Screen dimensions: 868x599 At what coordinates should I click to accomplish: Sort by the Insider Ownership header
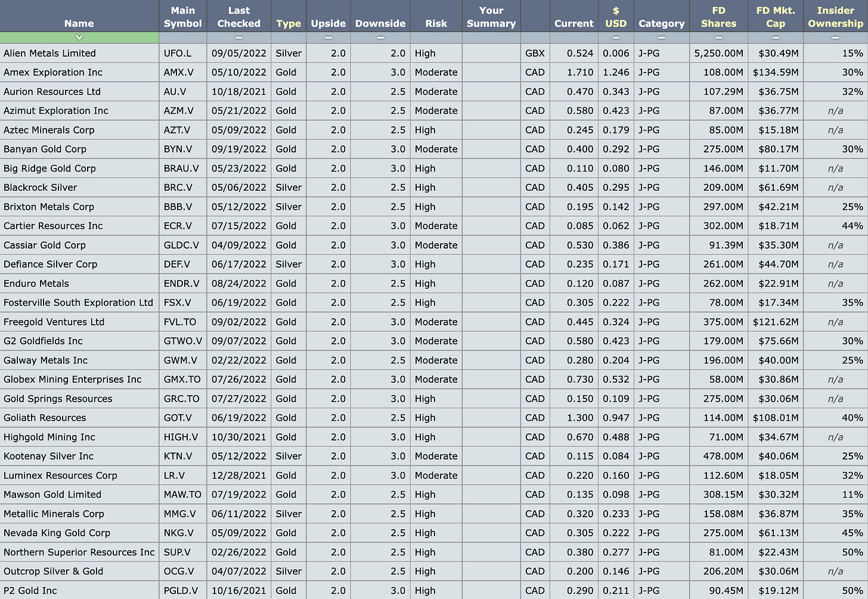click(x=835, y=16)
